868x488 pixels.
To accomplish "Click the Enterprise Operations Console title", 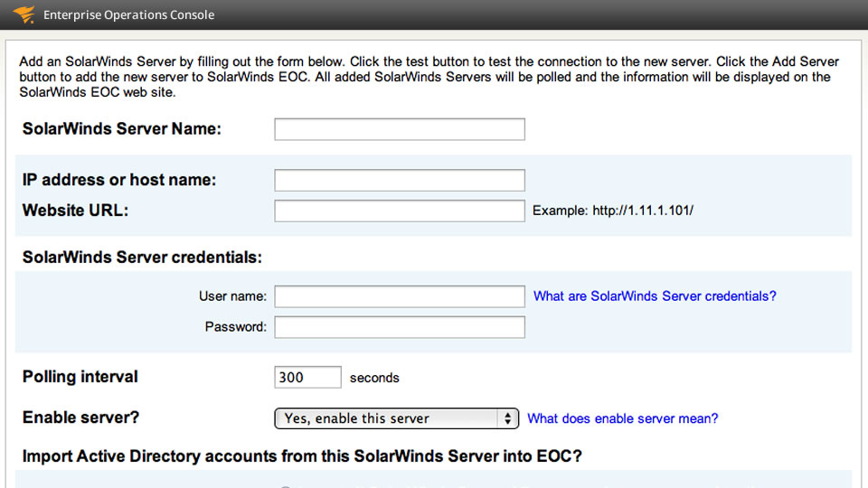I will tap(128, 15).
